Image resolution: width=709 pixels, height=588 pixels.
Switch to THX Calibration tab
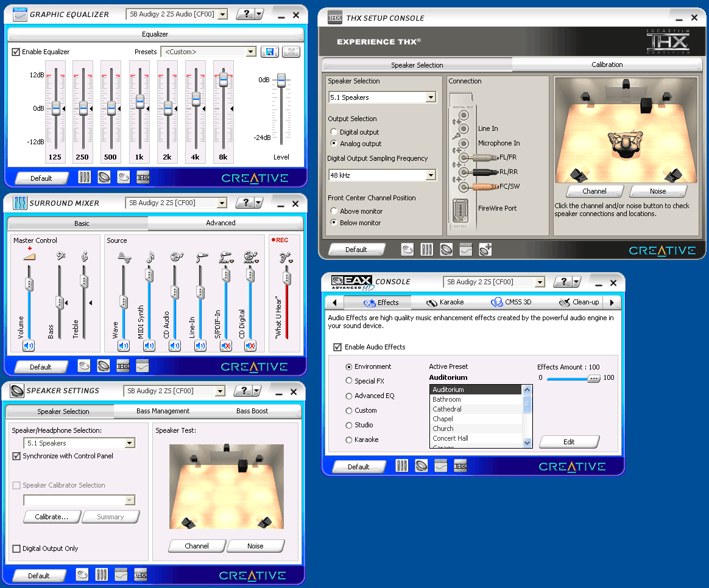(607, 65)
